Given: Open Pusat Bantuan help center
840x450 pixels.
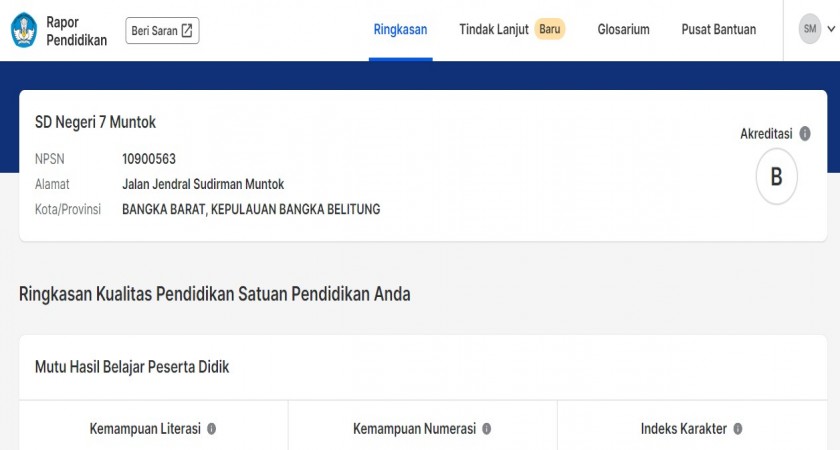Looking at the screenshot, I should coord(718,30).
